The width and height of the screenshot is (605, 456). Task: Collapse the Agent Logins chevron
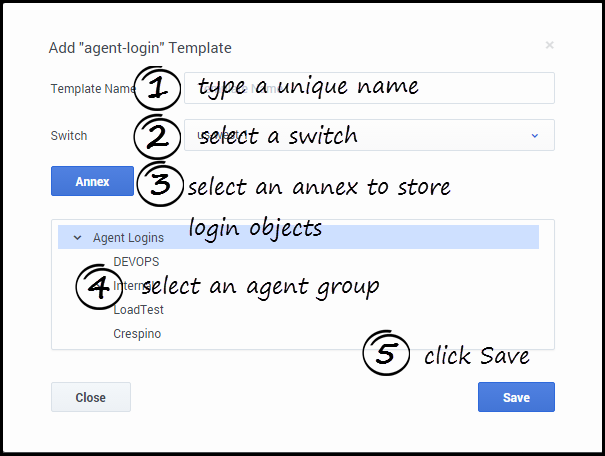click(x=77, y=238)
